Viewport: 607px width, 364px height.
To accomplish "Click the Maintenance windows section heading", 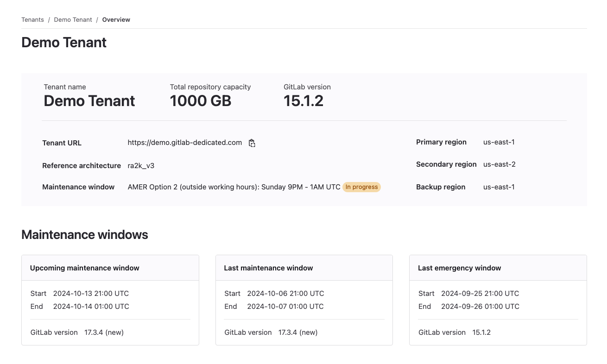I will [x=84, y=235].
